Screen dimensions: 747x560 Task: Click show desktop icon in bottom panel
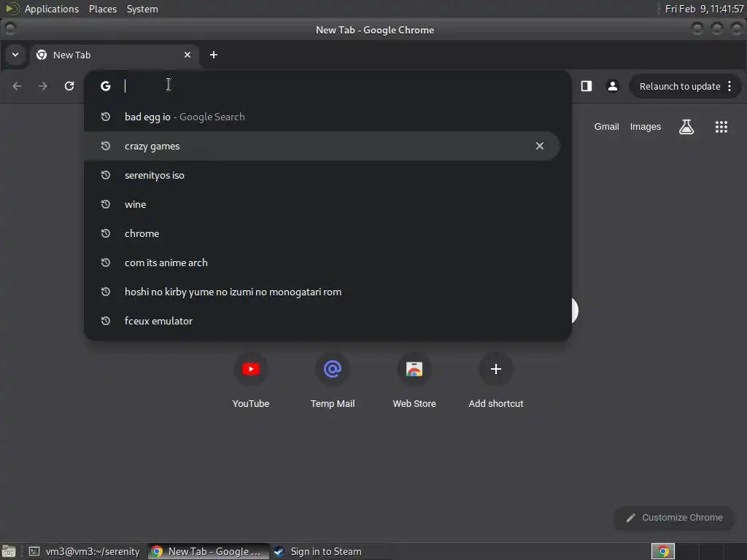(9, 551)
